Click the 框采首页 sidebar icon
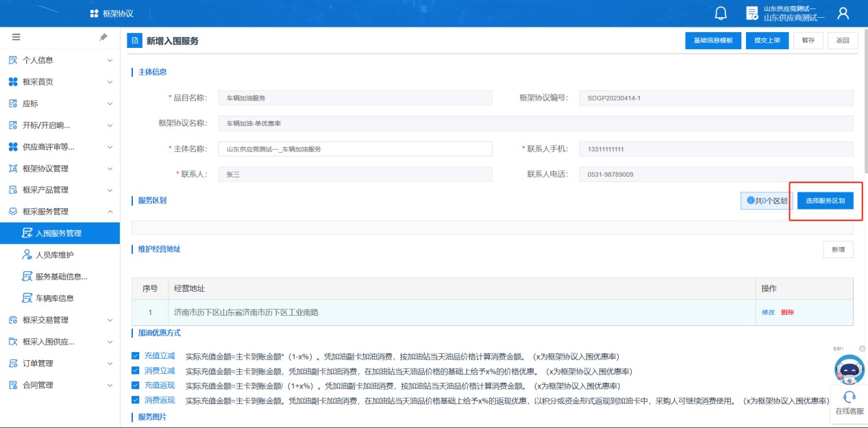The height and width of the screenshot is (428, 868). [13, 82]
